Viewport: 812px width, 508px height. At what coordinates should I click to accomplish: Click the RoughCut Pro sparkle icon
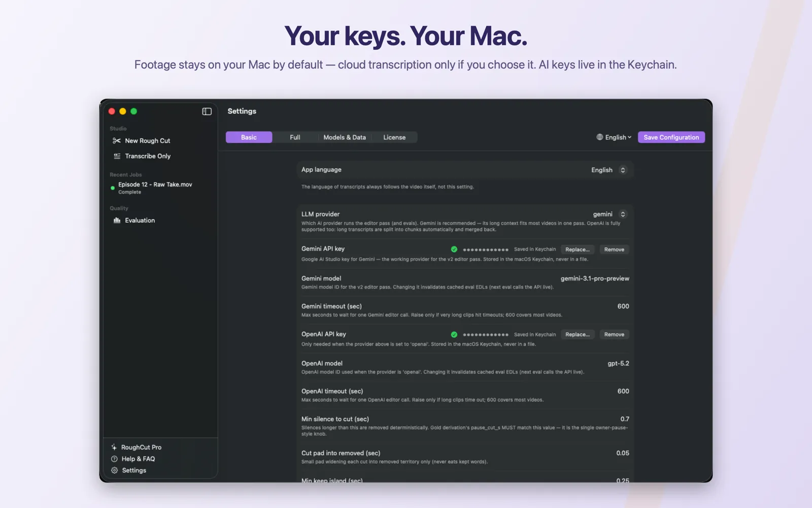[114, 447]
